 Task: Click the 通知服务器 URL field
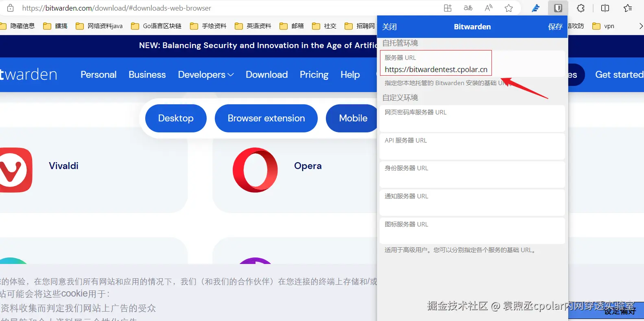[472, 202]
